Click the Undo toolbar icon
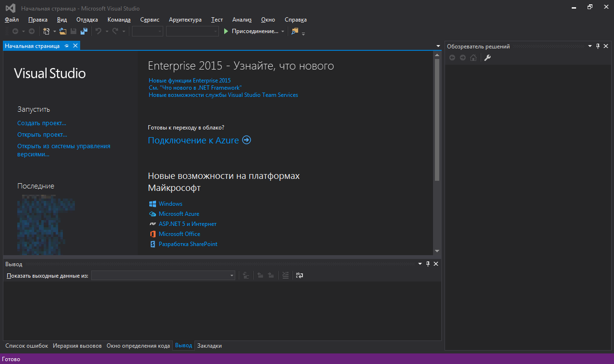 (98, 31)
